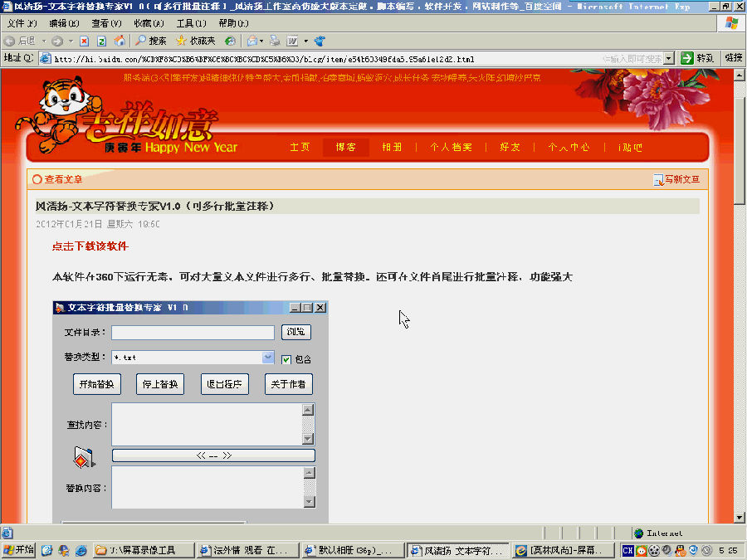The image size is (747, 560).
Task: Expand the Back button history arrow
Action: 42,41
